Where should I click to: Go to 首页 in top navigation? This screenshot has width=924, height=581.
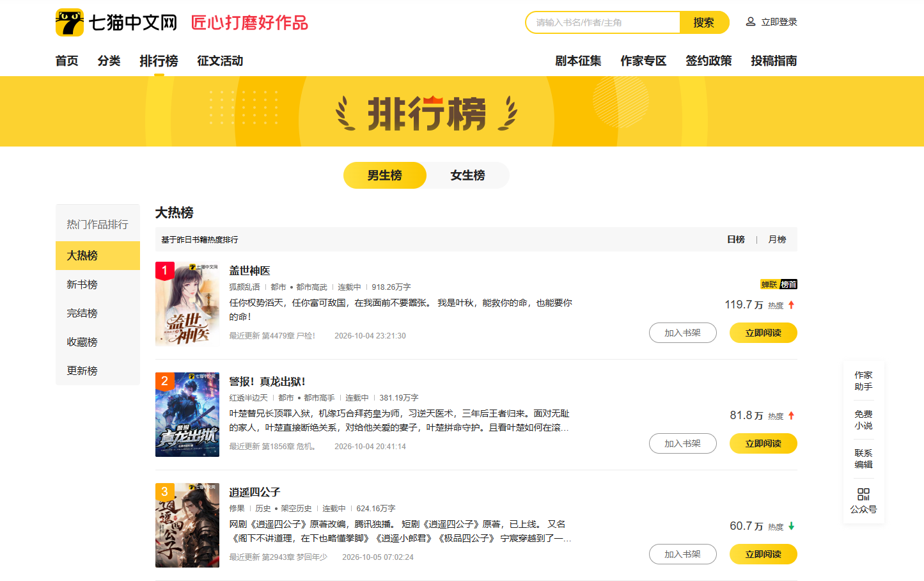click(x=67, y=61)
